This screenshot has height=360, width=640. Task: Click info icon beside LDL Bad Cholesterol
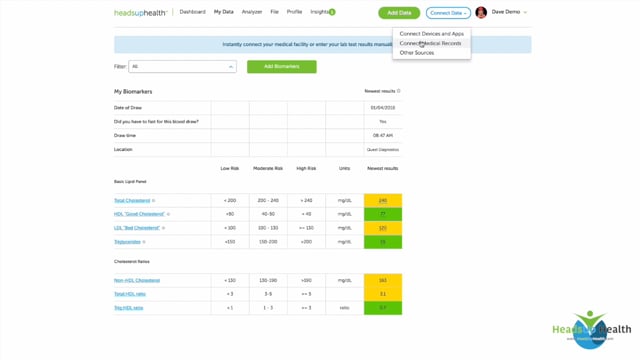[163, 228]
